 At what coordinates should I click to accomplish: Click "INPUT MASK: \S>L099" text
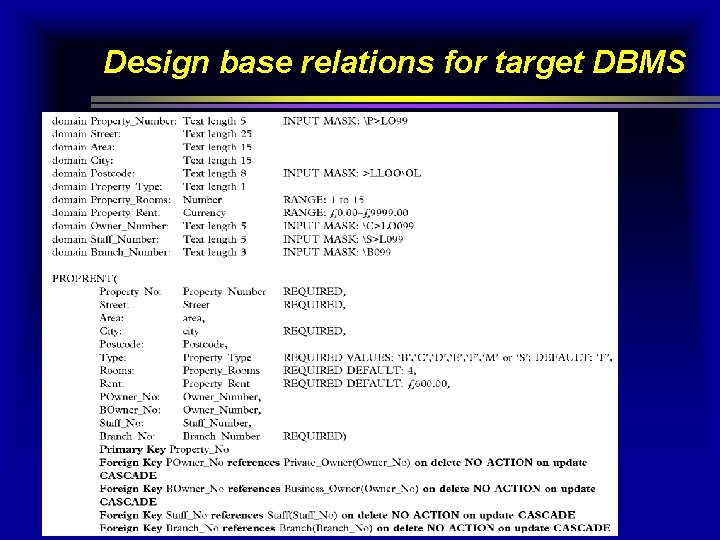pyautogui.click(x=343, y=239)
